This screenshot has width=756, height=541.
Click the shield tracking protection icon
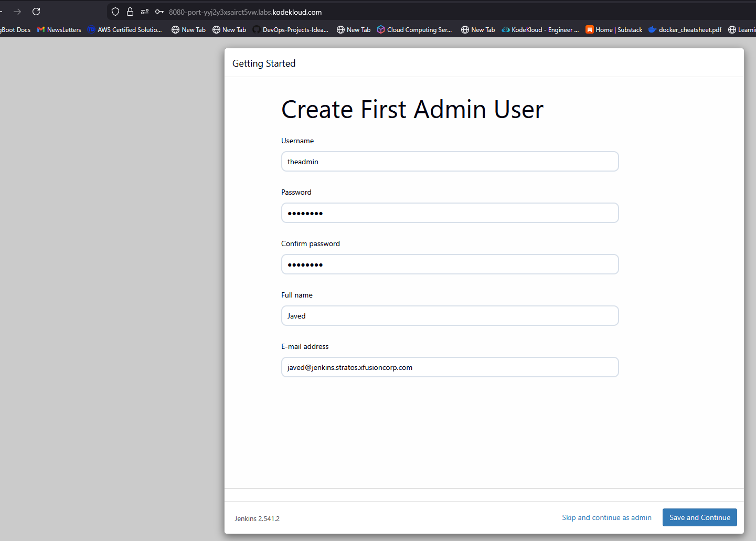click(115, 12)
